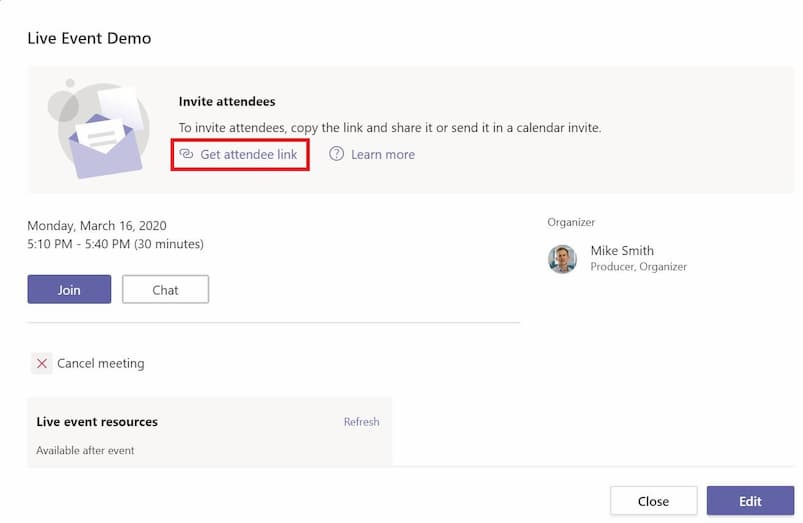
Task: Click the Live Event Demo title
Action: tap(89, 38)
